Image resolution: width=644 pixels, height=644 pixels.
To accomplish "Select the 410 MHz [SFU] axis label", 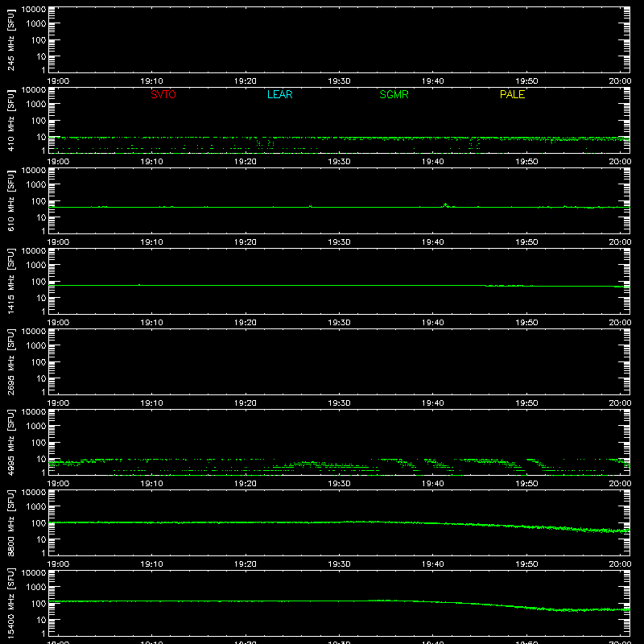I will [x=11, y=121].
